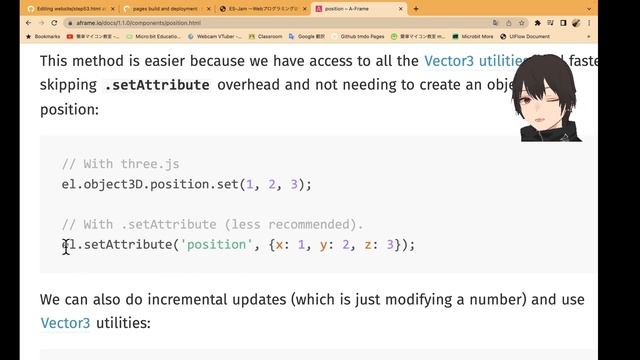Expand hidden bookmarks overflow arrow
This screenshot has width=640, height=360.
click(x=589, y=36)
